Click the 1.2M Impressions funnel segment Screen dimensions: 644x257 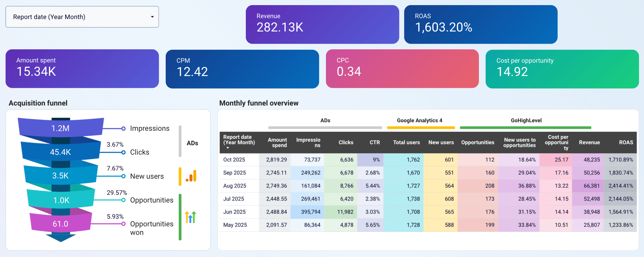click(60, 128)
